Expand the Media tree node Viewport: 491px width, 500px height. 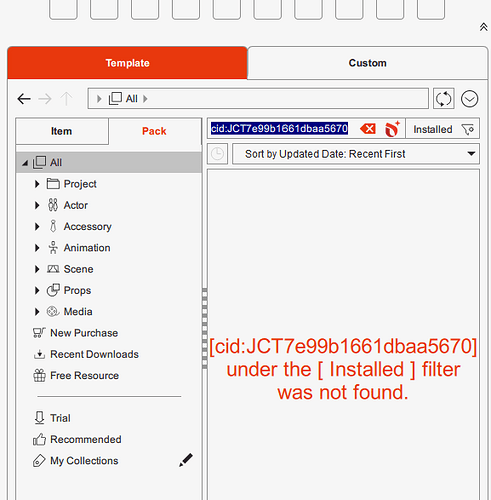pyautogui.click(x=37, y=312)
